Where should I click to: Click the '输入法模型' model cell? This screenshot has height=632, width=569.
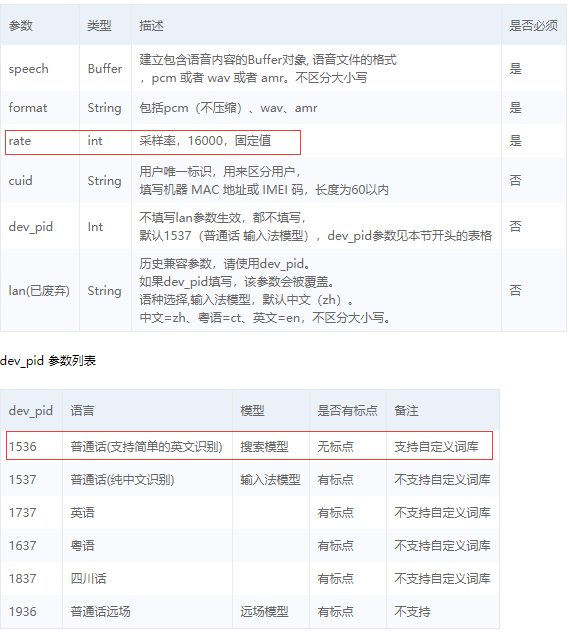[270, 480]
